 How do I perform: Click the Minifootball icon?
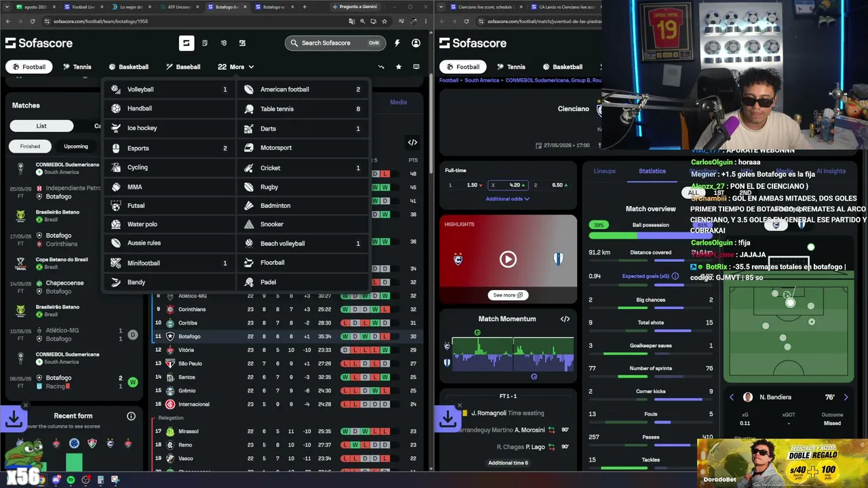coord(116,263)
